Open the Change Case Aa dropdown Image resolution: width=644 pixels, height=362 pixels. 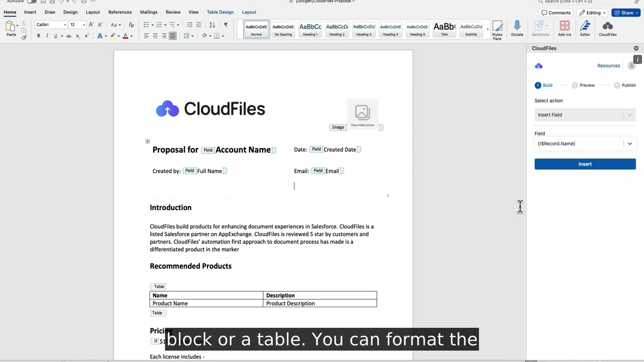(x=115, y=25)
